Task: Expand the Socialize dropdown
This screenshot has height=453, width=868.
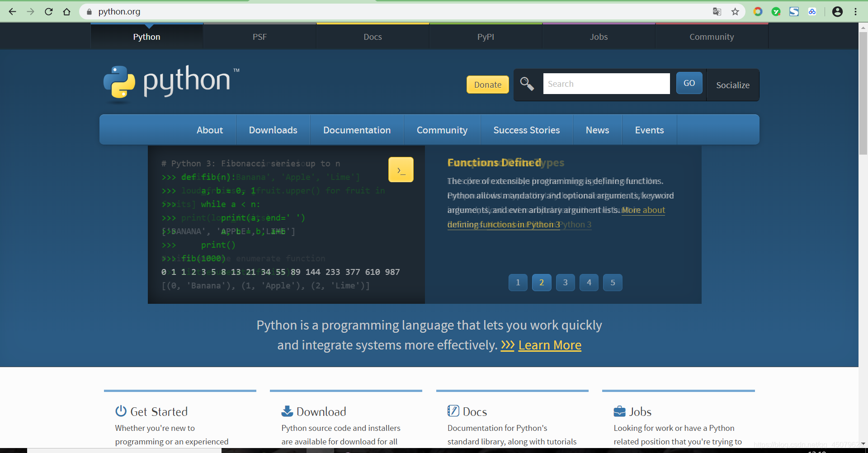Action: tap(733, 85)
